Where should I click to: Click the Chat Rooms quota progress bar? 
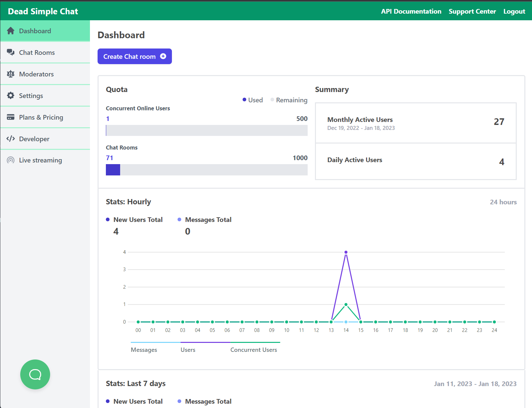[206, 170]
